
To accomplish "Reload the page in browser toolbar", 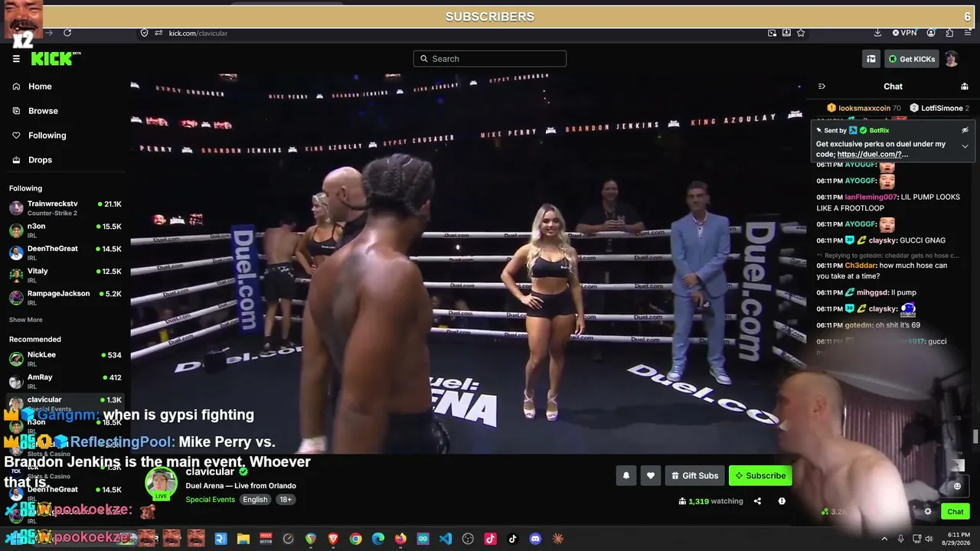I will click(x=67, y=33).
